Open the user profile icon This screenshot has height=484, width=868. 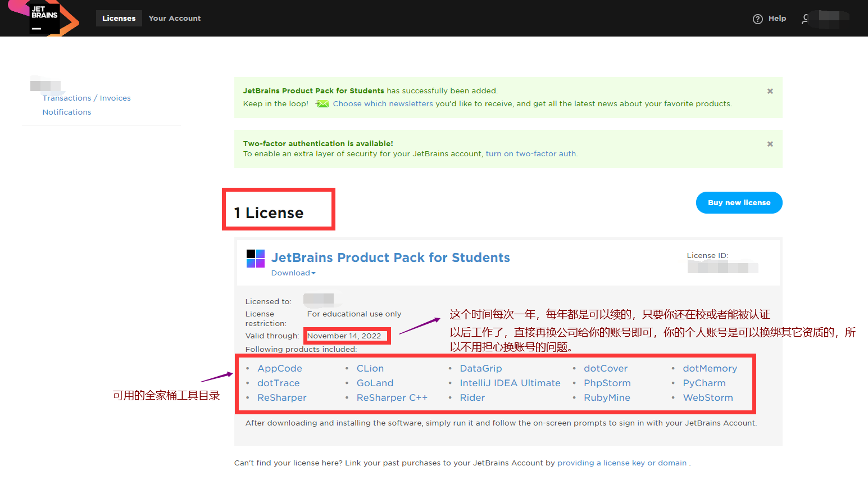[805, 19]
